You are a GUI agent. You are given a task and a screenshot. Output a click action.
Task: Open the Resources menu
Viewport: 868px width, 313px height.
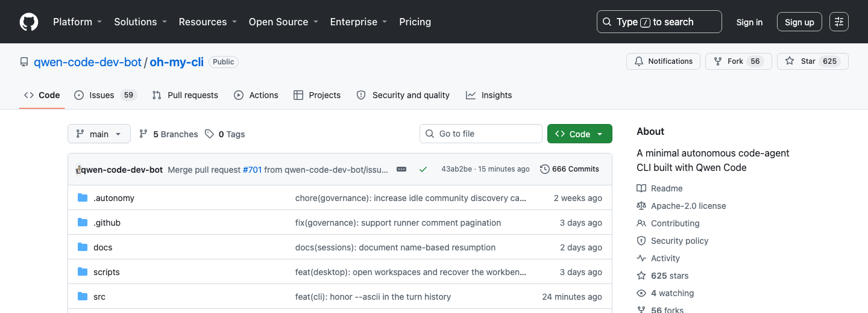click(207, 22)
